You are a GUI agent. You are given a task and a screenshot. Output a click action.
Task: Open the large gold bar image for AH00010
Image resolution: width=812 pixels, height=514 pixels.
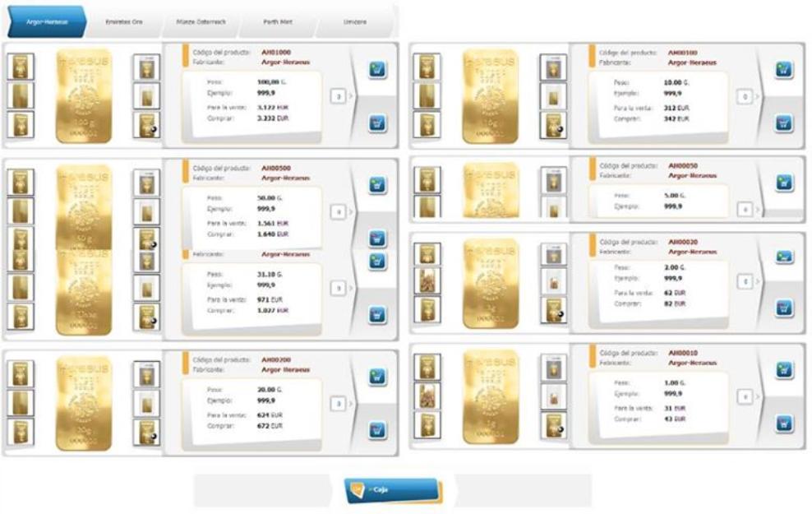(x=491, y=397)
